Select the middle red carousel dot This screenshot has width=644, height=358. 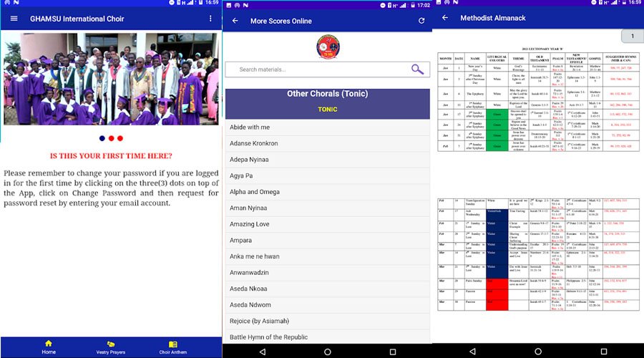(x=111, y=138)
